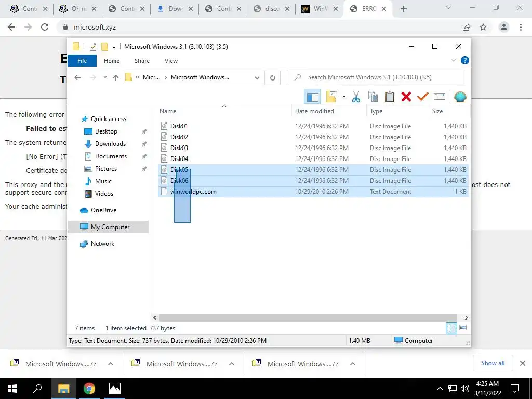
Task: Open Chrome three-dot menu
Action: pyautogui.click(x=521, y=27)
